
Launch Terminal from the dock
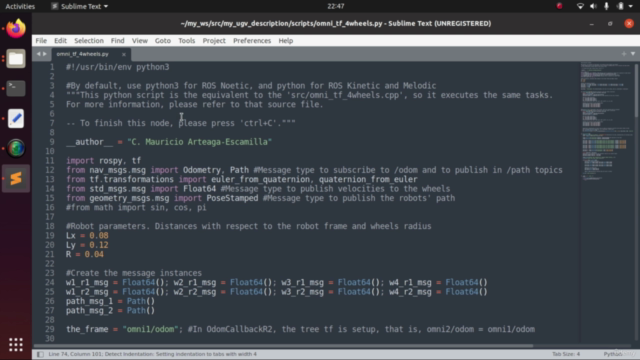click(16, 88)
